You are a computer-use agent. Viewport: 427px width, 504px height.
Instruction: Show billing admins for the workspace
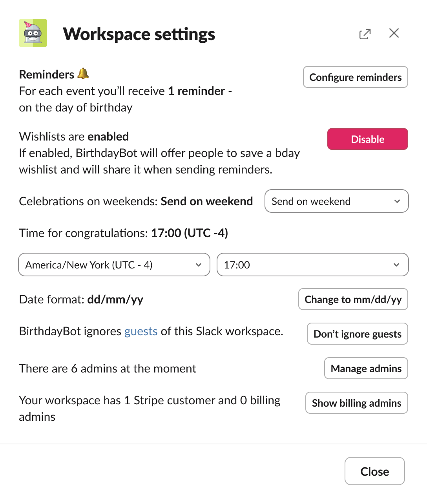356,403
